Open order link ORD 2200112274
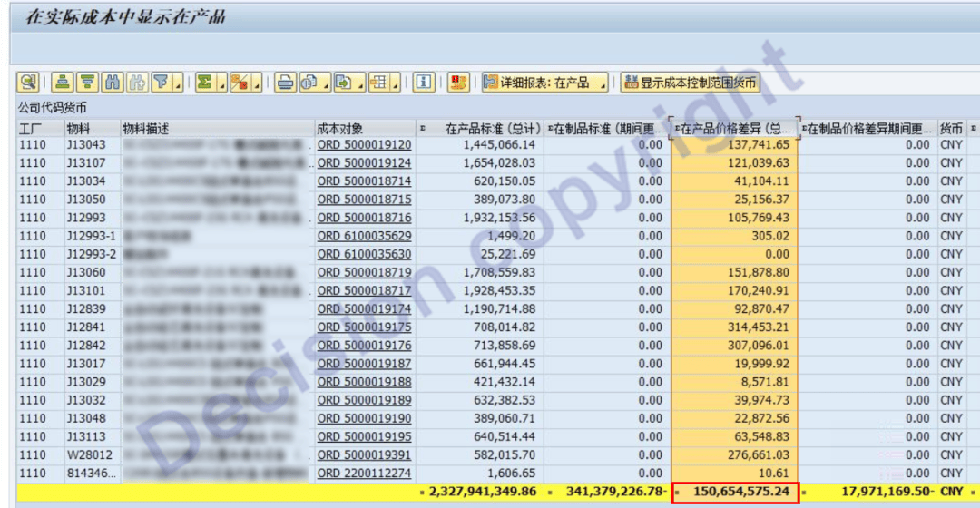Viewport: 980px width, 508px height. tap(364, 474)
